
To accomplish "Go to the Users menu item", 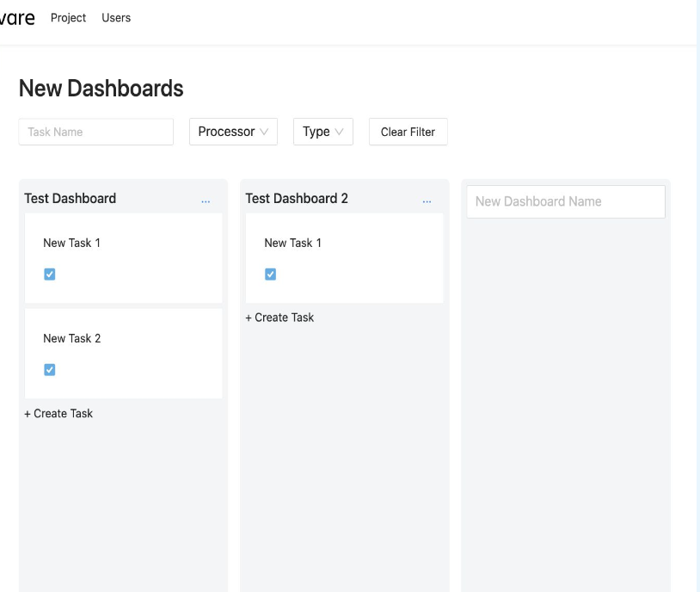I will click(x=116, y=17).
